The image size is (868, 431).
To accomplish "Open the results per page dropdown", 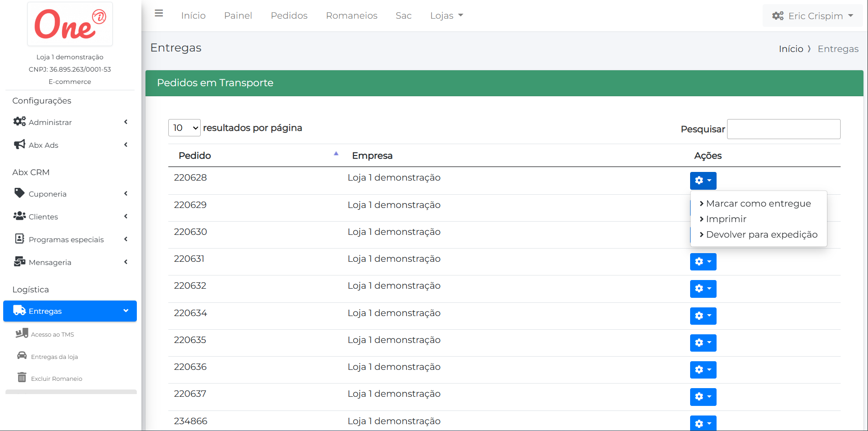I will coord(184,128).
